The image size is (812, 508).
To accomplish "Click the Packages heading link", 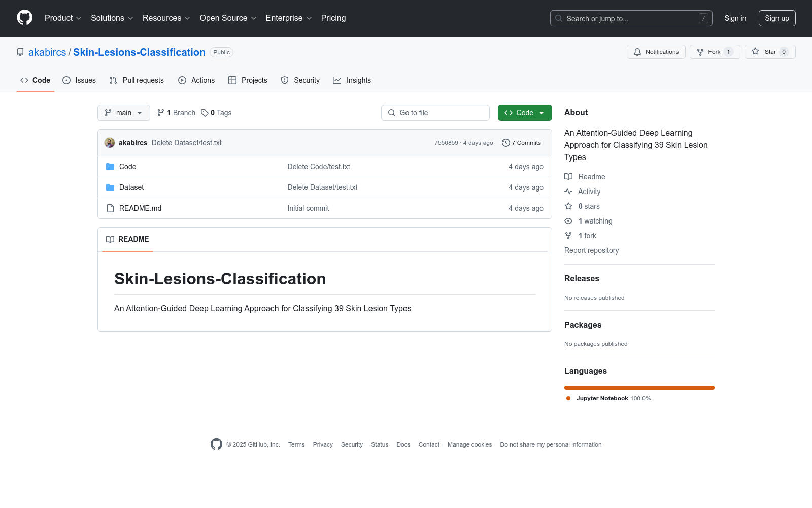I will (x=583, y=325).
